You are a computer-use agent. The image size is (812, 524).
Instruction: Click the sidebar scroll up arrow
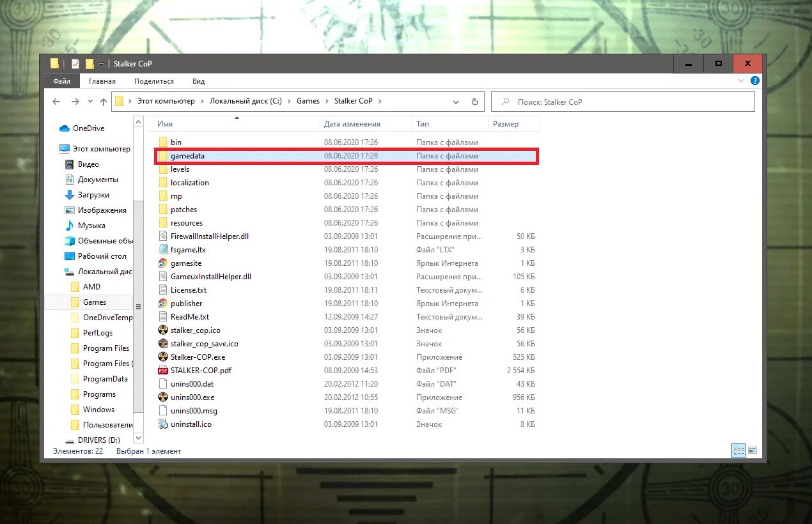point(139,121)
